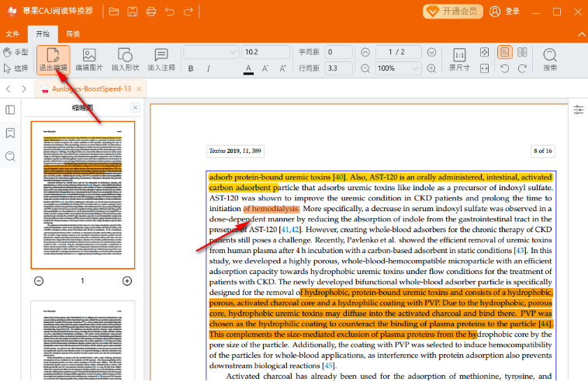This screenshot has width=588, height=382.
Task: Click the 插入形状 insert shape tool
Action: pos(125,60)
